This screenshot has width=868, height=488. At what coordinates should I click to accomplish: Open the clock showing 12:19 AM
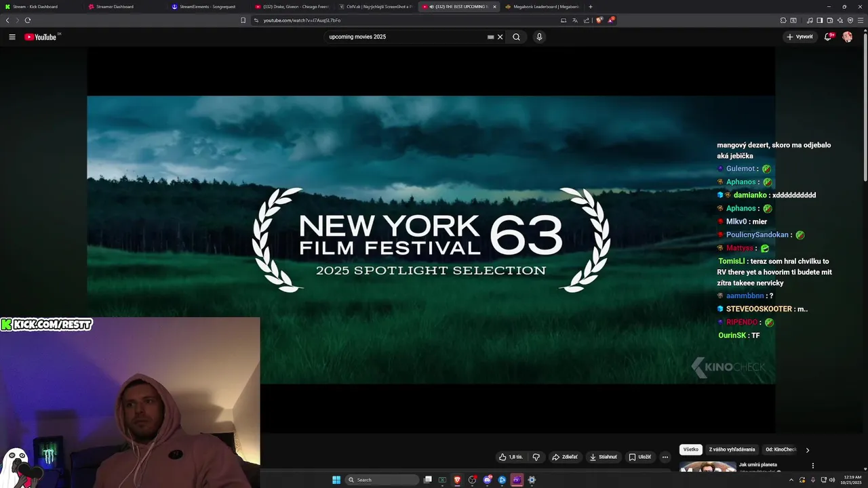[850, 480]
